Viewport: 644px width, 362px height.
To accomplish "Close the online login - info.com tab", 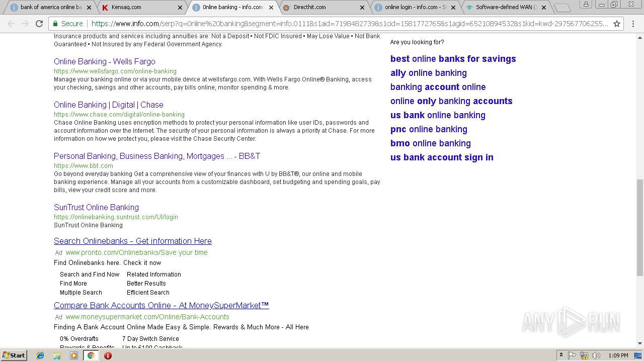I will [453, 8].
